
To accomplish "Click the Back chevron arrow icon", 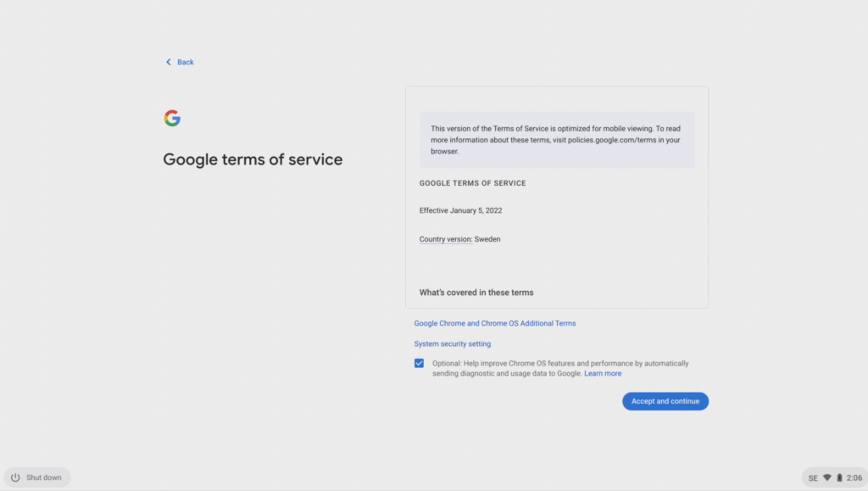I will point(169,62).
